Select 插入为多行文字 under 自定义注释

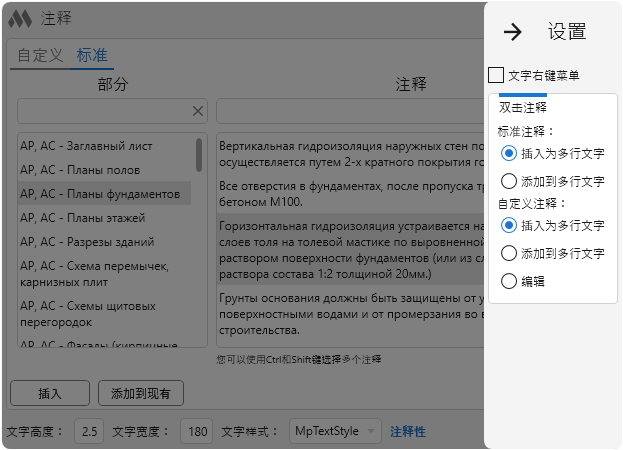[509, 225]
